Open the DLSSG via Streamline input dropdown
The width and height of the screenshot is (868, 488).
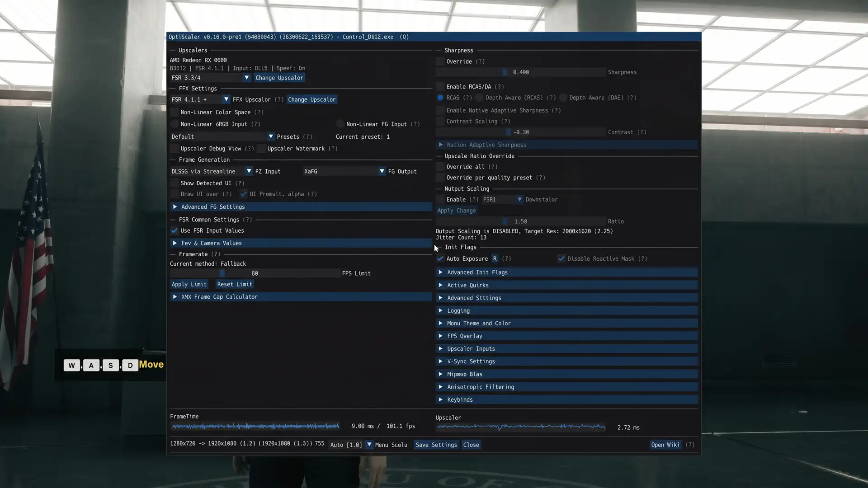pos(211,171)
